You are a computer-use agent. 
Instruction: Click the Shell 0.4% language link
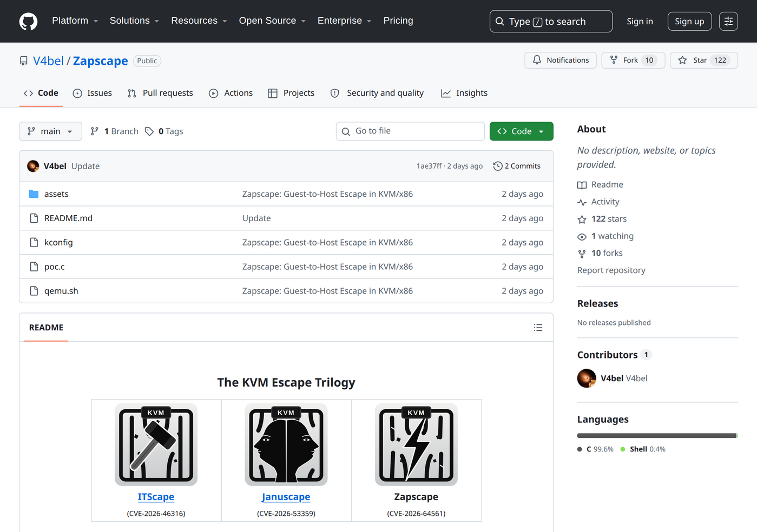[643, 449]
